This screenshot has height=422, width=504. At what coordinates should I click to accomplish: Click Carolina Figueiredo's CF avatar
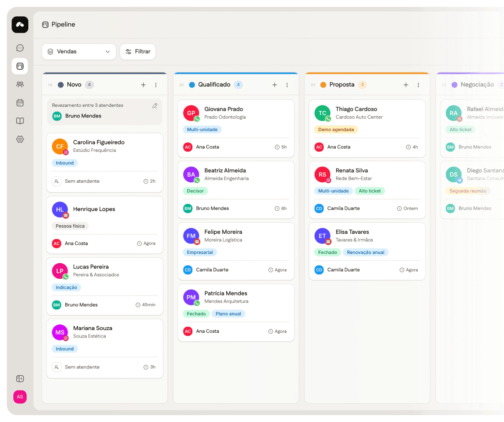point(60,146)
